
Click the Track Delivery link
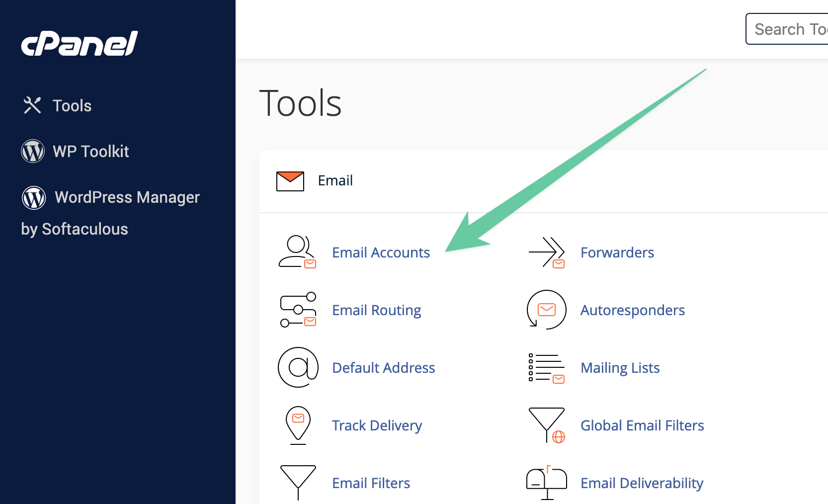tap(377, 425)
